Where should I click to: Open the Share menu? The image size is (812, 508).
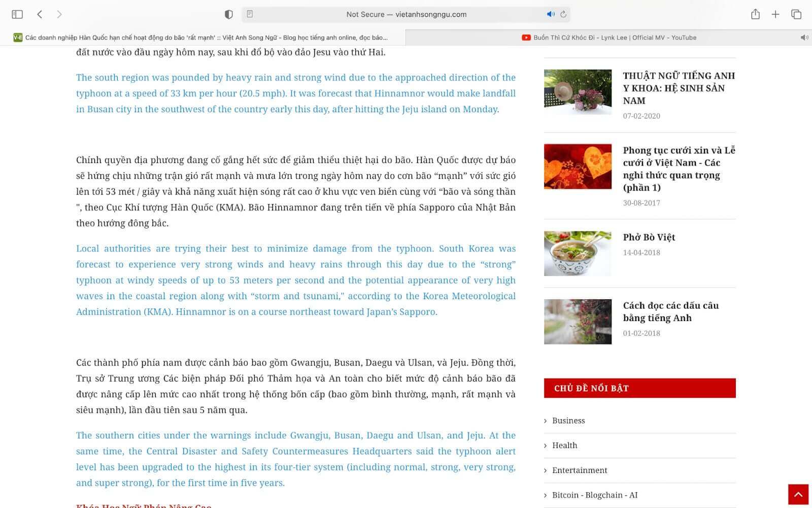click(755, 14)
